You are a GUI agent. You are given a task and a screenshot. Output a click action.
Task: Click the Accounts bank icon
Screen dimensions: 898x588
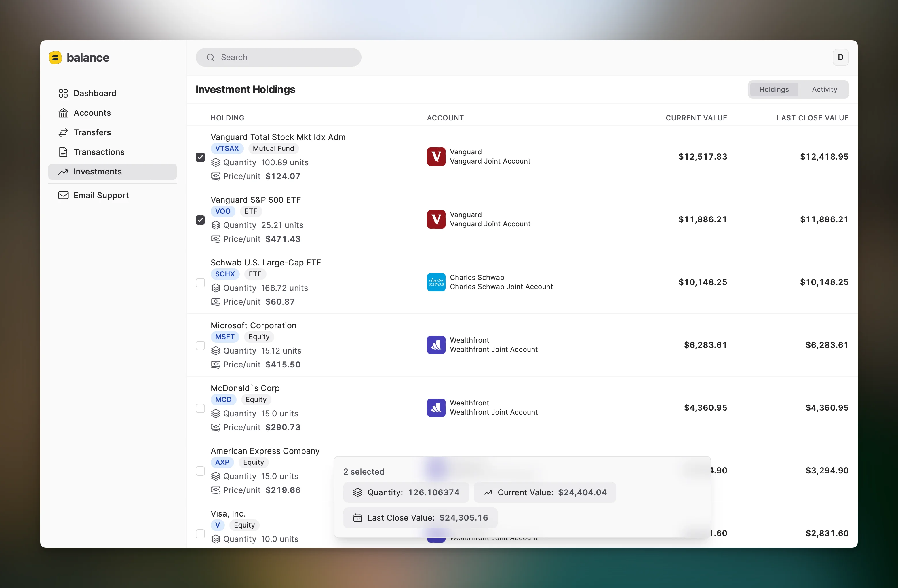(63, 113)
